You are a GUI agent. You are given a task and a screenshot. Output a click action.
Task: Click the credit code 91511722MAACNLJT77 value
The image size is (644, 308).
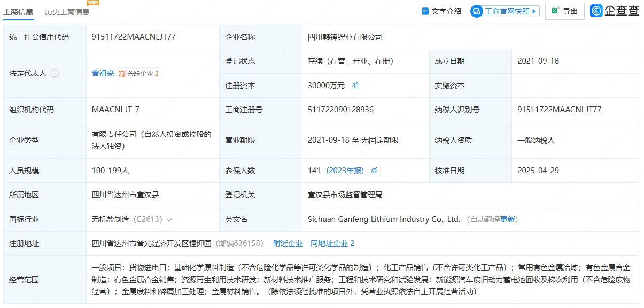click(x=134, y=37)
